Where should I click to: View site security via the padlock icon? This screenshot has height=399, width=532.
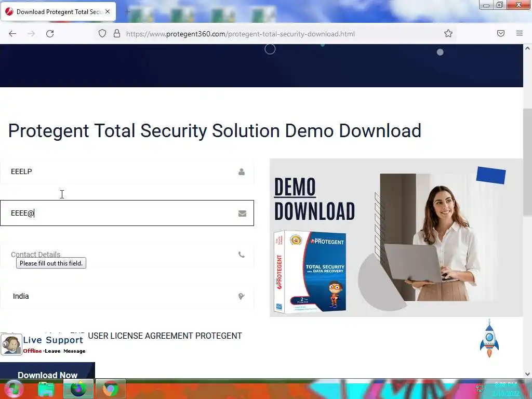click(x=117, y=34)
